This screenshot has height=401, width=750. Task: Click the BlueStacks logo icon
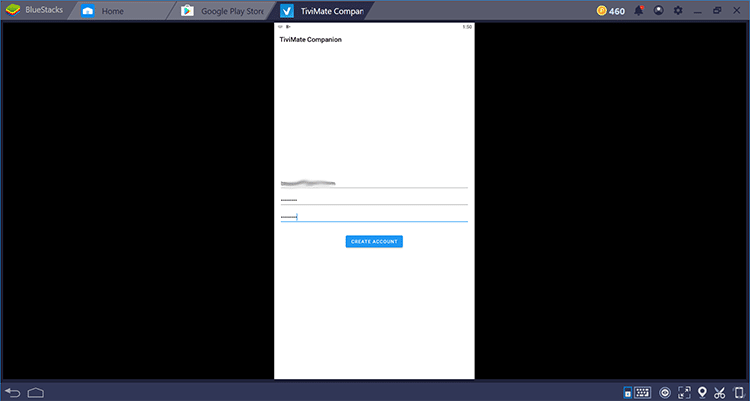(12, 10)
